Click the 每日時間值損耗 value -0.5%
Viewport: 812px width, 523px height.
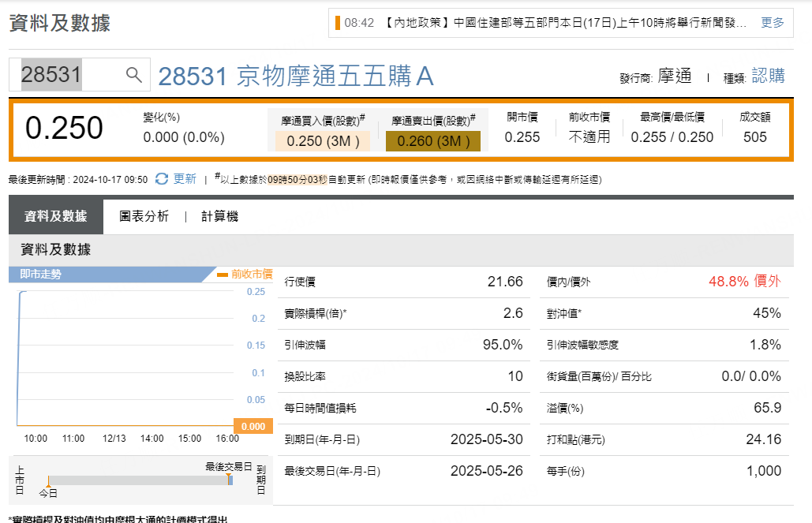pos(504,408)
